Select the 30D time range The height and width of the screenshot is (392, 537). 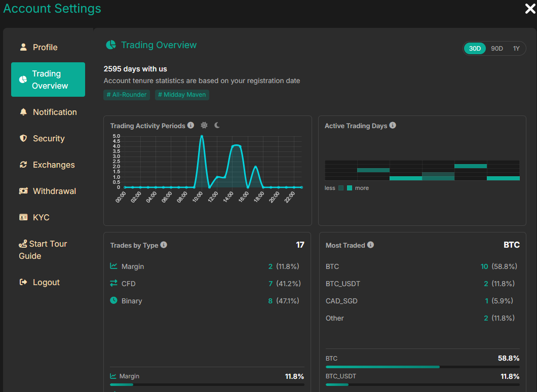tap(475, 49)
